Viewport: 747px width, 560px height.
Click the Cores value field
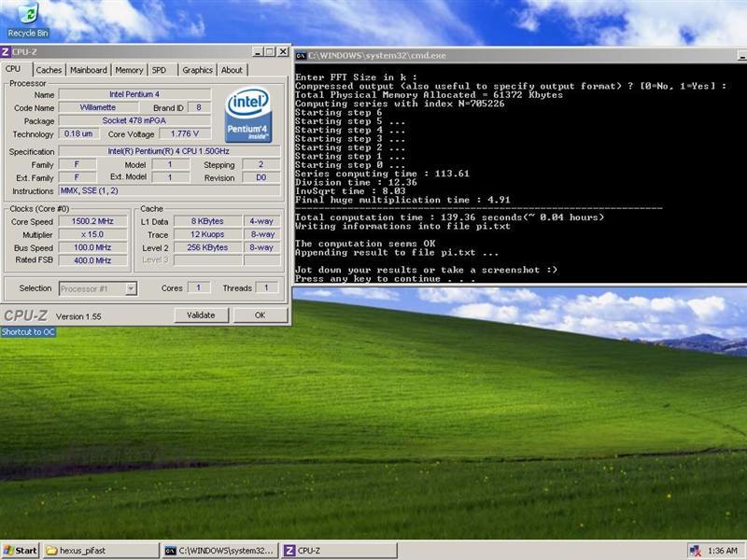199,287
